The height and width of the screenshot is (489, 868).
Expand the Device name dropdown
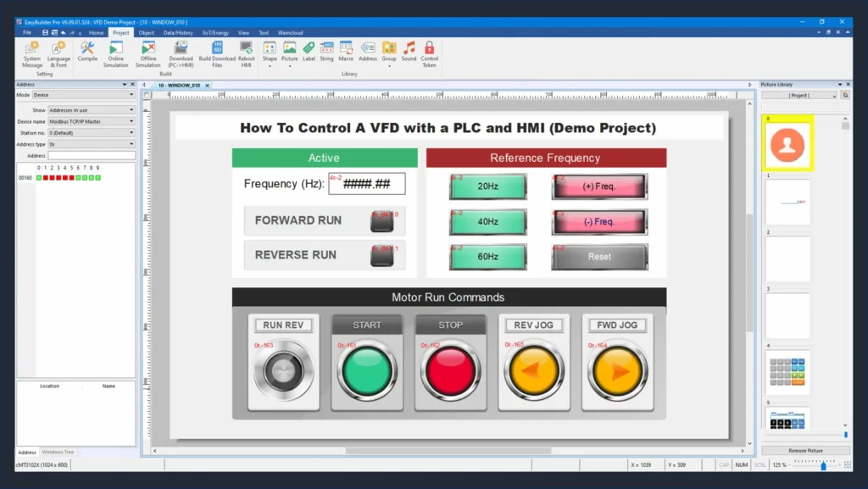131,121
